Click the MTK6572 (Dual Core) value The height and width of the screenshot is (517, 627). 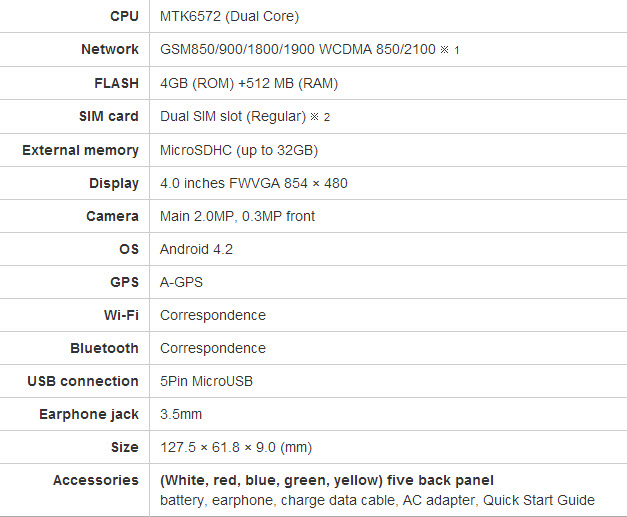point(229,16)
